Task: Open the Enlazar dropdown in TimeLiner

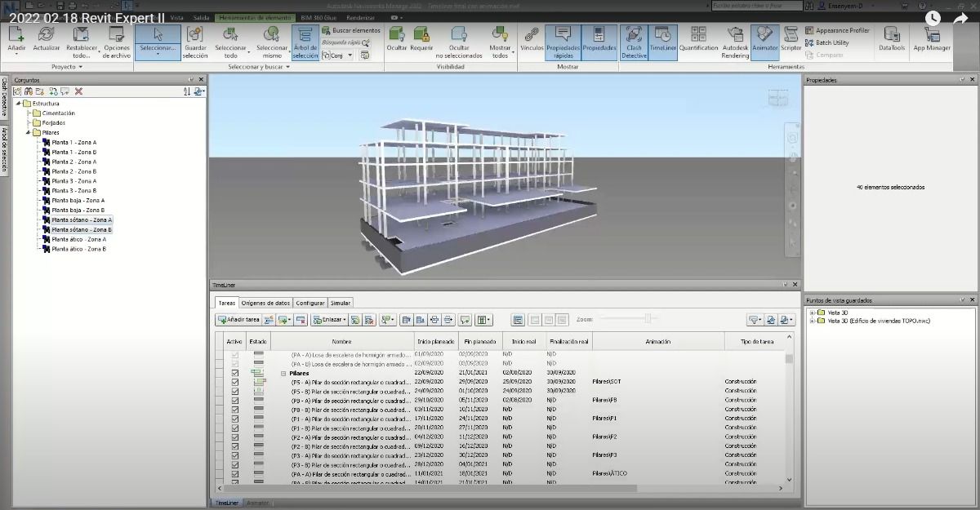Action: tap(329, 320)
